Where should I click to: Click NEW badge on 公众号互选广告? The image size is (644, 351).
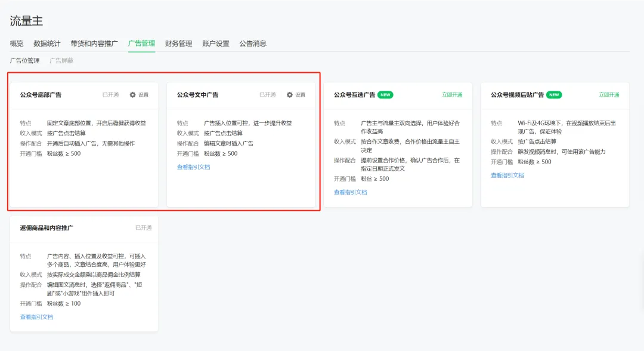click(x=385, y=95)
